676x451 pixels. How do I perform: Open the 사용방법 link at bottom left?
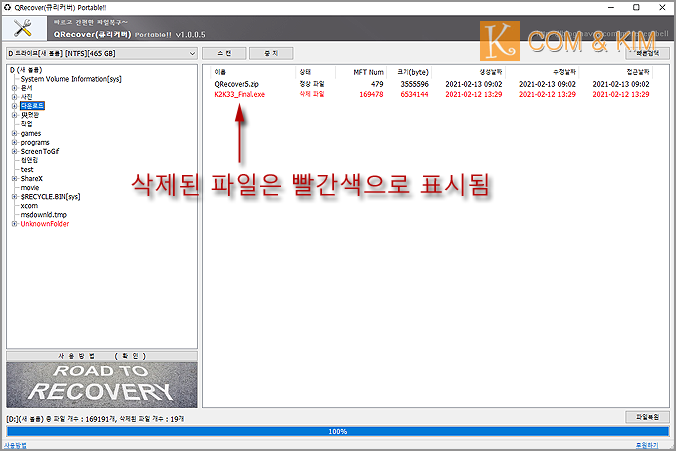[15, 445]
